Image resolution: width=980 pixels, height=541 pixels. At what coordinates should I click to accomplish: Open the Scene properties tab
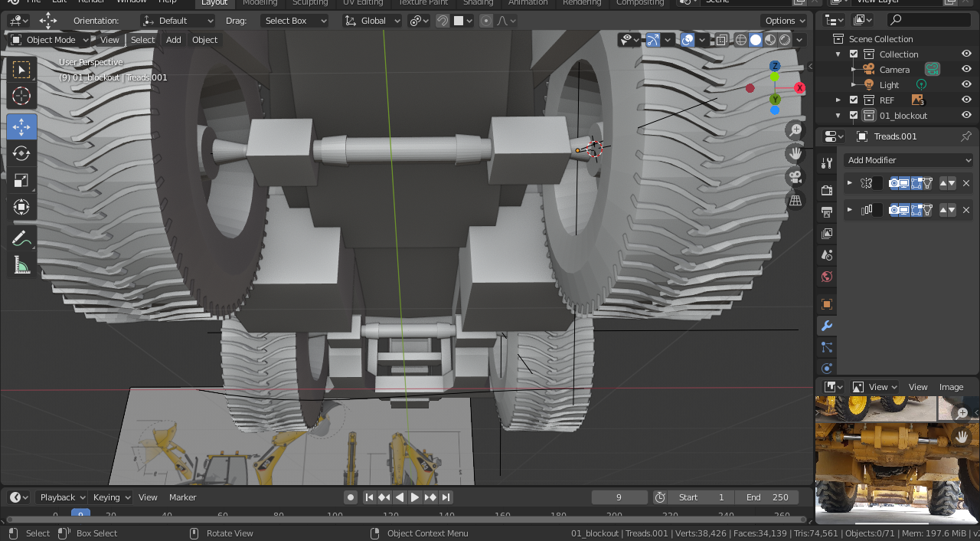(826, 254)
